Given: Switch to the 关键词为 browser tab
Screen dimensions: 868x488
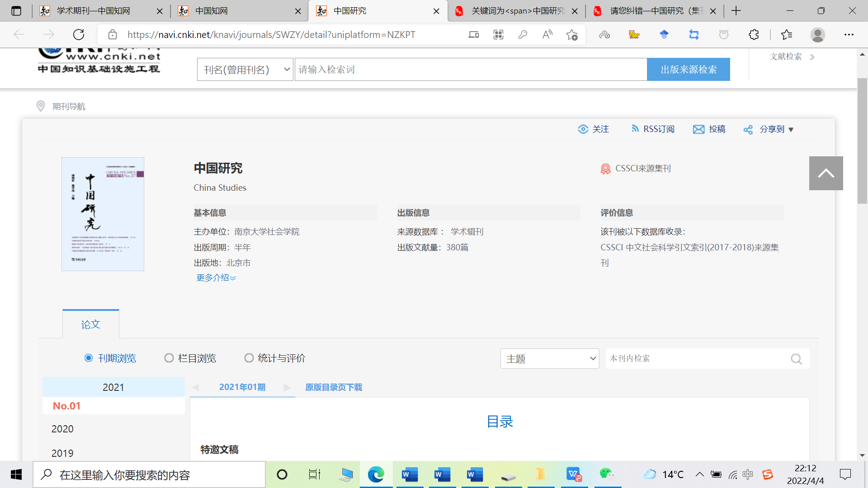Looking at the screenshot, I should click(516, 11).
